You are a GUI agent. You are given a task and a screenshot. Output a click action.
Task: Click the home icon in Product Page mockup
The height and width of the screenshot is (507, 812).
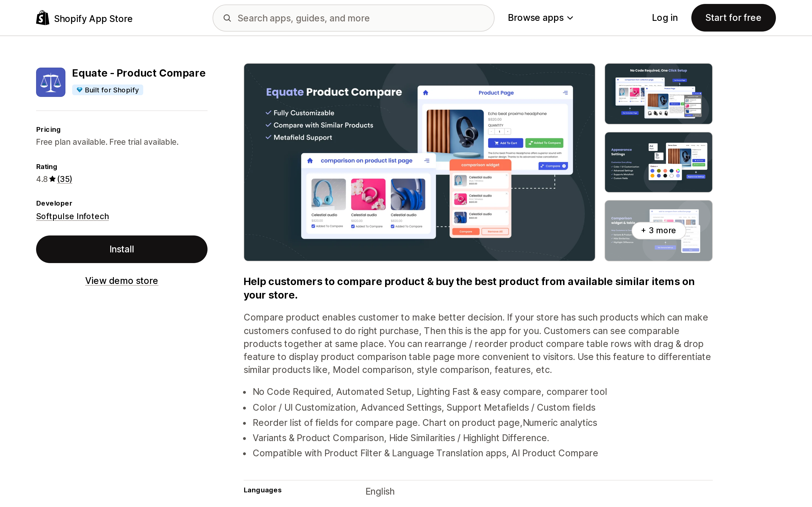[x=425, y=93]
